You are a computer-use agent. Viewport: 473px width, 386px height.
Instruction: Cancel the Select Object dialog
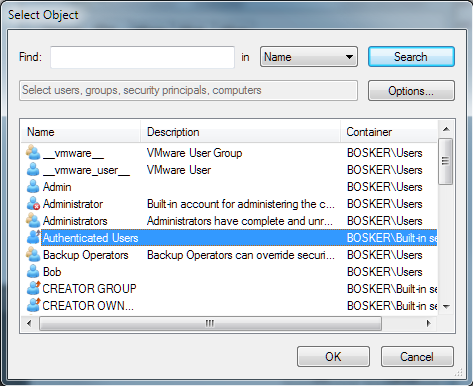coord(417,357)
